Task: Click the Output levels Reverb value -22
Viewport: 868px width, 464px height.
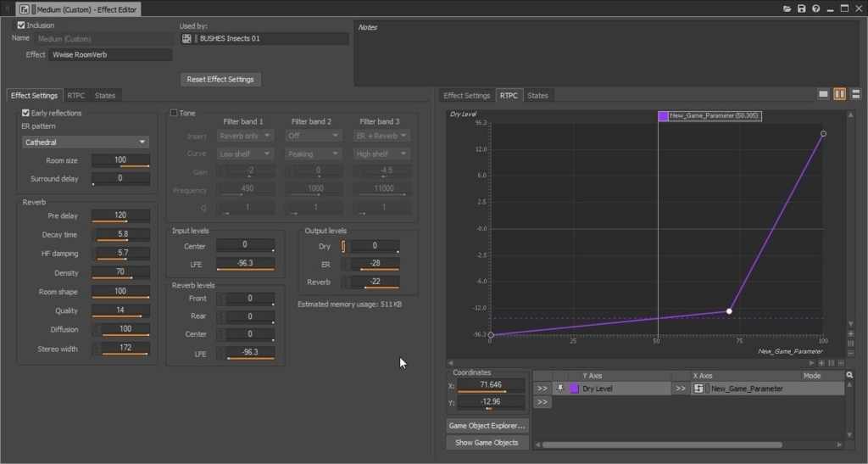Action: (x=375, y=282)
